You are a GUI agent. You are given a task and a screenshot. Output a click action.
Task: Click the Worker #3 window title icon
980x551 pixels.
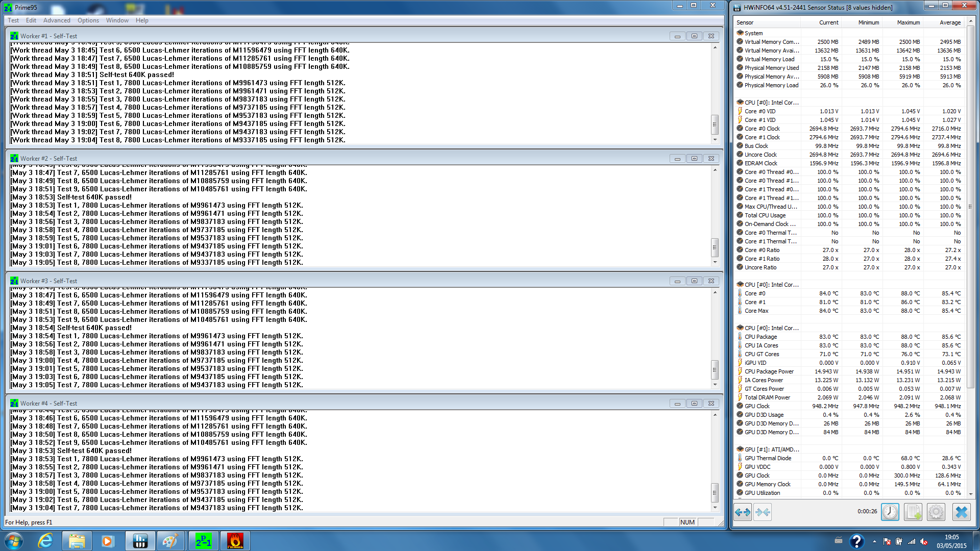pos(14,281)
